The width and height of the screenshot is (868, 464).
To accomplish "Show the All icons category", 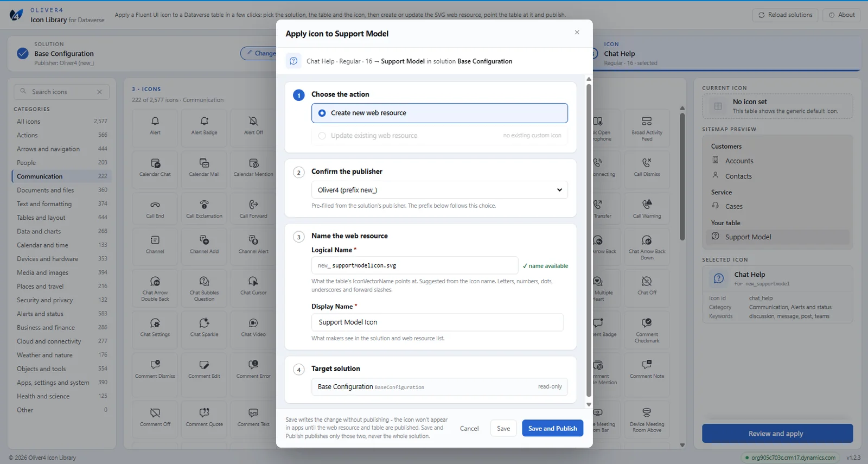I will click(x=62, y=122).
